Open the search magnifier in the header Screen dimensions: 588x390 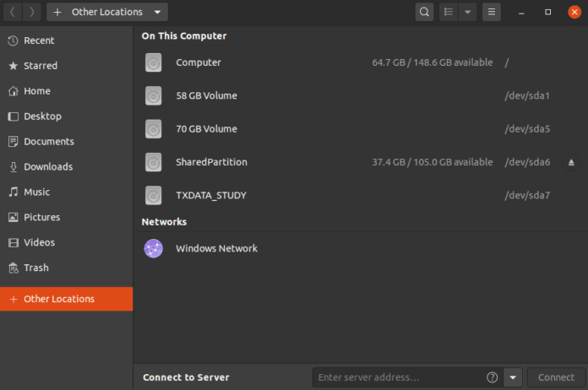(x=424, y=12)
